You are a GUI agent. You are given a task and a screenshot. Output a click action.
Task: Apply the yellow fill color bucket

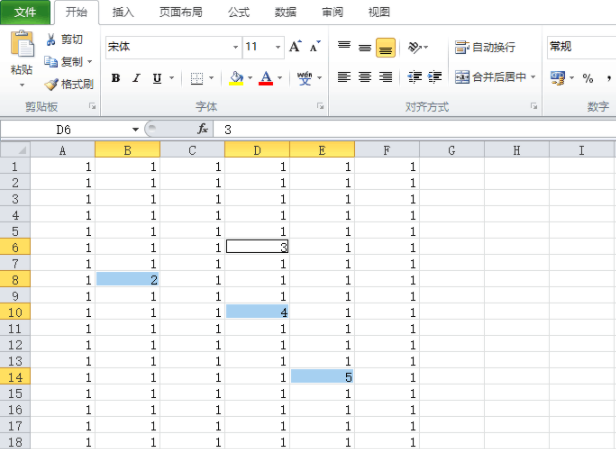[235, 78]
